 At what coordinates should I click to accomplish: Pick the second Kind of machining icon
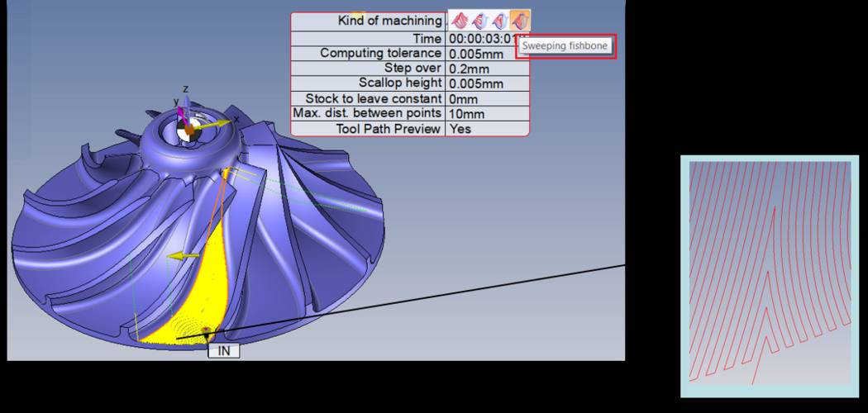479,21
